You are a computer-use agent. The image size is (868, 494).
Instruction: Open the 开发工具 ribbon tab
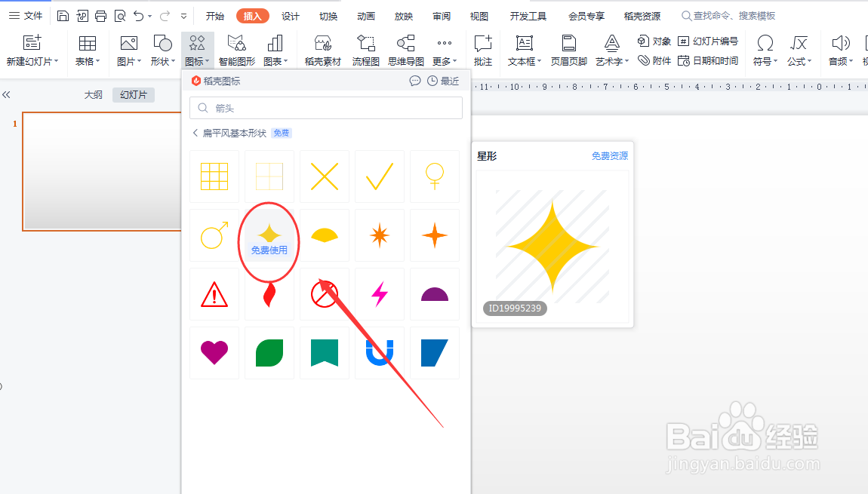(x=528, y=16)
